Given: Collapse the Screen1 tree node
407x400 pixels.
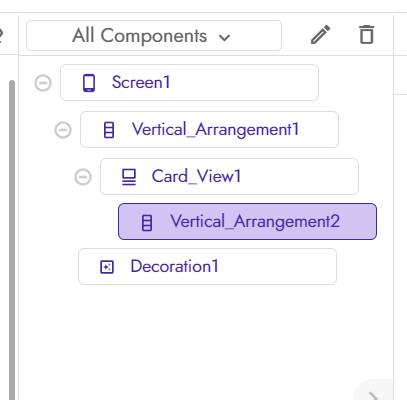Looking at the screenshot, I should pyautogui.click(x=43, y=83).
